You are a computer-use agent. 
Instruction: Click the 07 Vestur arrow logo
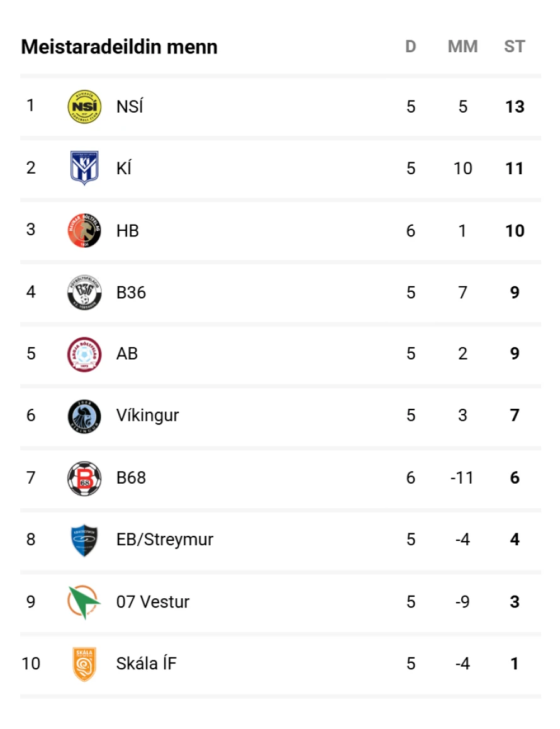[84, 602]
